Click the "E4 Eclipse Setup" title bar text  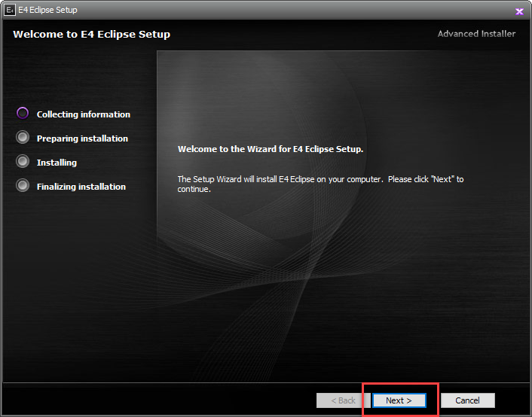(x=47, y=11)
